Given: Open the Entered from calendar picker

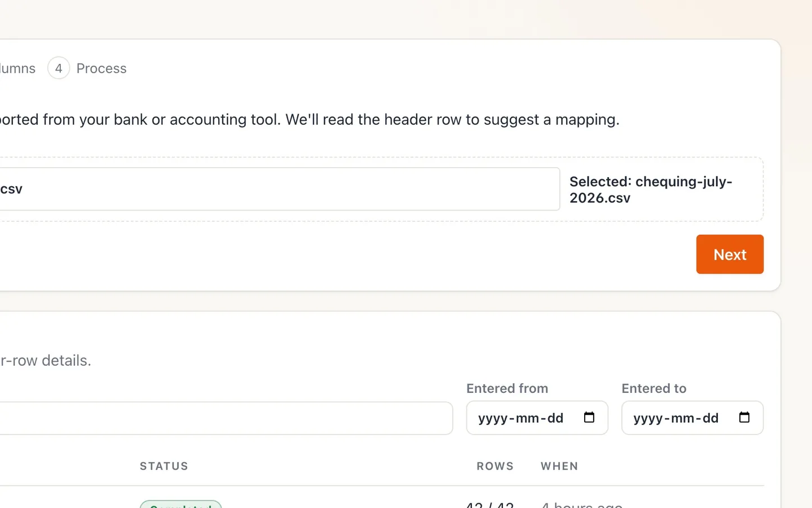Looking at the screenshot, I should coord(589,417).
